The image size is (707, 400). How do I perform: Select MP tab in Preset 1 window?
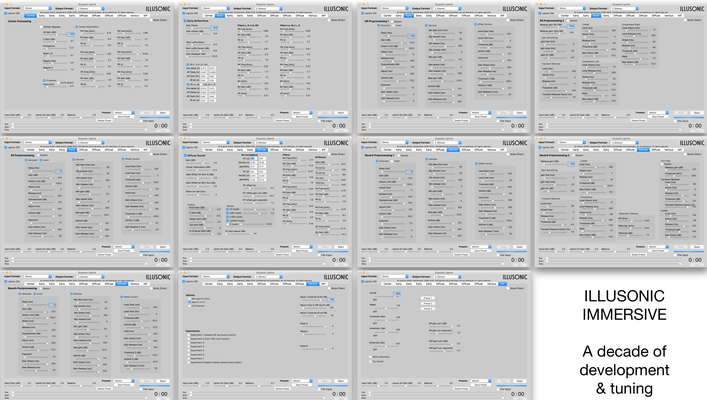pyautogui.click(x=502, y=284)
